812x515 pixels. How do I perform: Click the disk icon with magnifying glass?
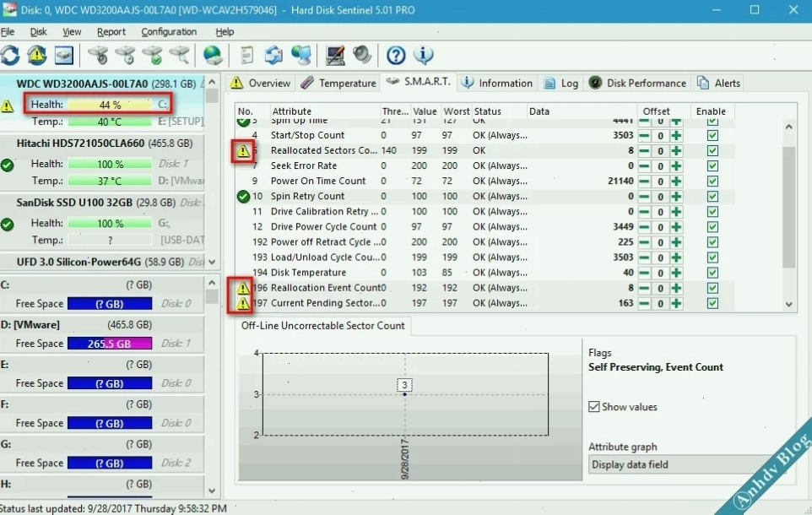(x=179, y=55)
